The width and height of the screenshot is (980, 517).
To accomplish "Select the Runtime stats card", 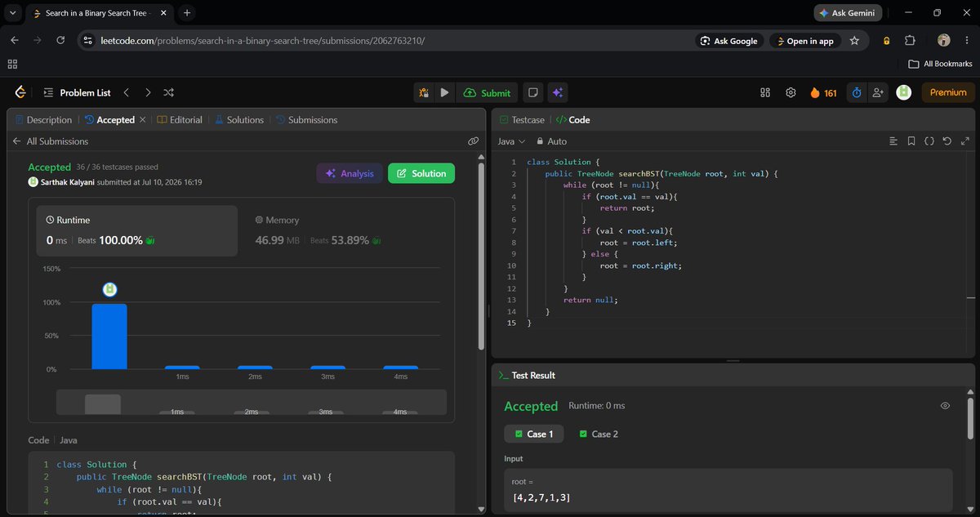I will (137, 230).
